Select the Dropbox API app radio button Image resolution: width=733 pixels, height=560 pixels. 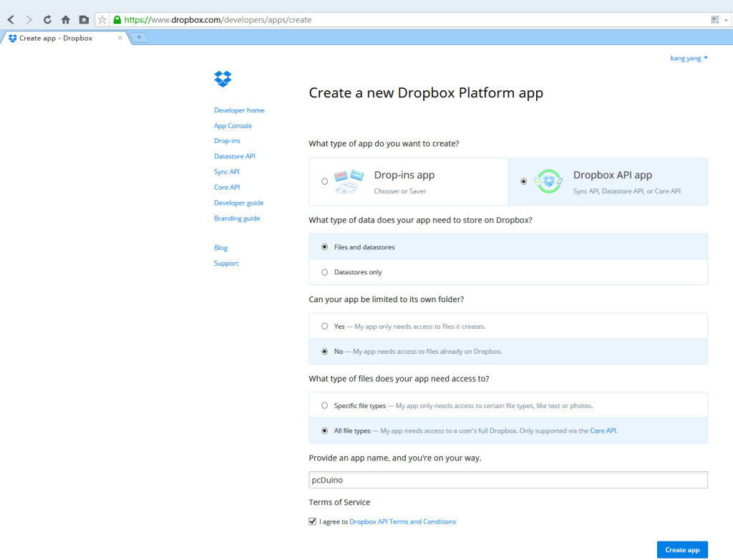(x=523, y=181)
